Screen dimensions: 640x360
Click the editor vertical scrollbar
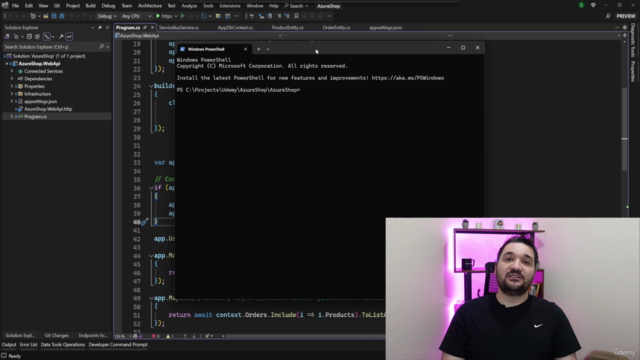[x=624, y=129]
